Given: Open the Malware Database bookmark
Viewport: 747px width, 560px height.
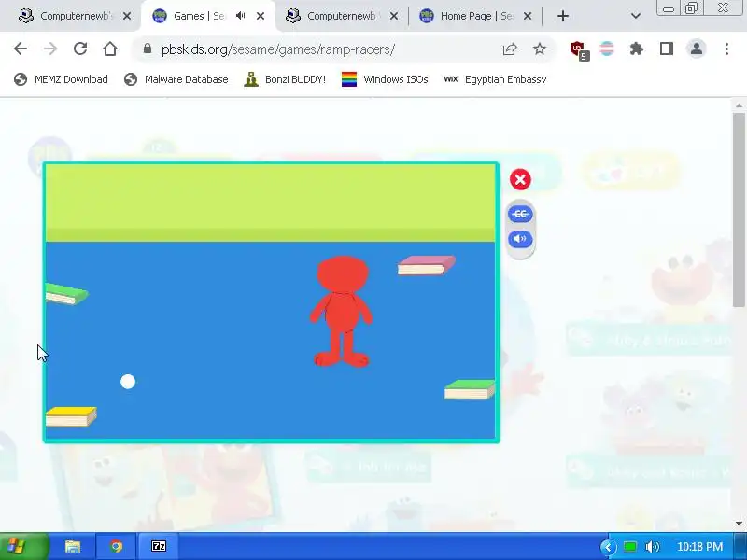Looking at the screenshot, I should (x=176, y=79).
